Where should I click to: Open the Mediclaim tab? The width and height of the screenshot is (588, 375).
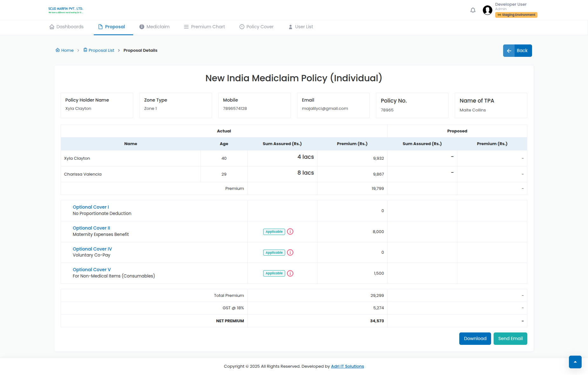[x=154, y=27]
